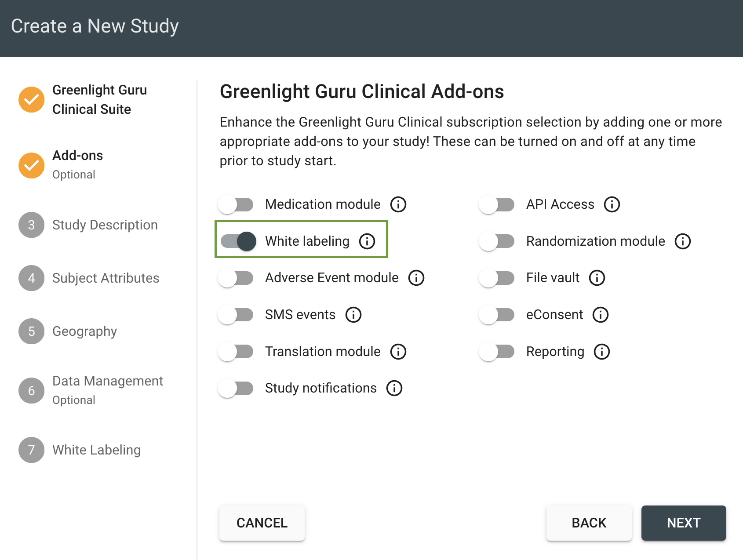Show info for SMS events
This screenshot has height=560, width=743.
click(353, 315)
